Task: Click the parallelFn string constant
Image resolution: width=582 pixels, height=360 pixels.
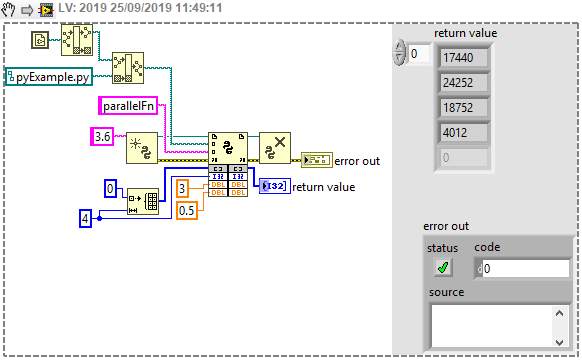Action: coord(128,106)
